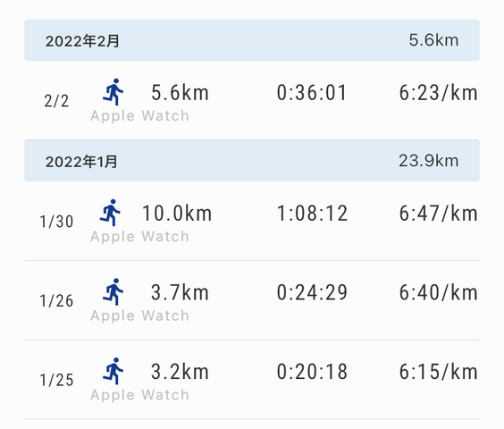Screen dimensions: 504x429
Task: Select the 6:23/km pace value
Action: [x=438, y=93]
